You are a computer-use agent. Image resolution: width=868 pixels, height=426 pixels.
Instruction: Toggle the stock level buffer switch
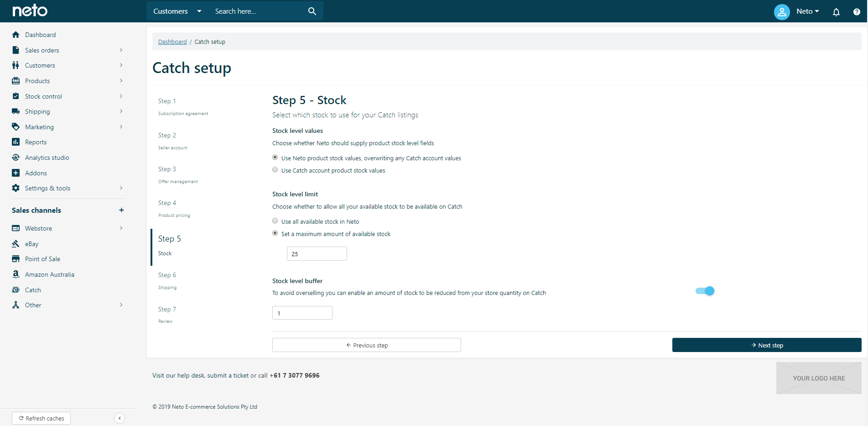click(x=705, y=291)
